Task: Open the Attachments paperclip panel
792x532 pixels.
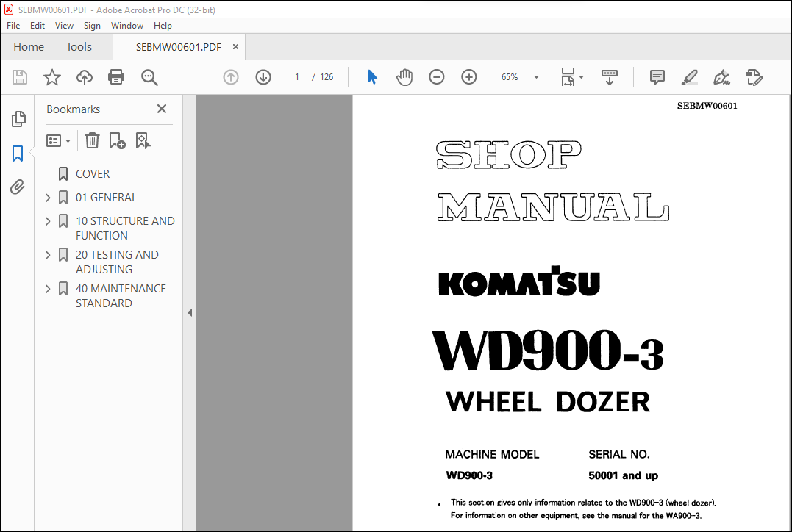Action: (18, 187)
